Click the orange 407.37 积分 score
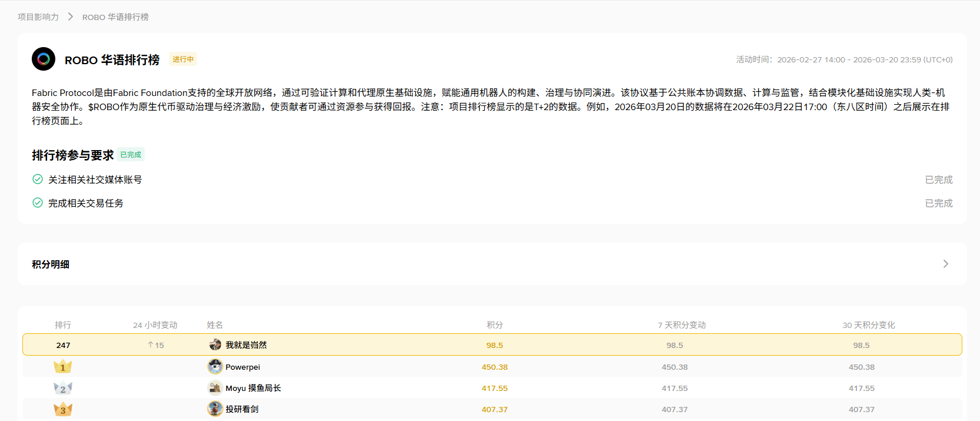 pyautogui.click(x=495, y=409)
